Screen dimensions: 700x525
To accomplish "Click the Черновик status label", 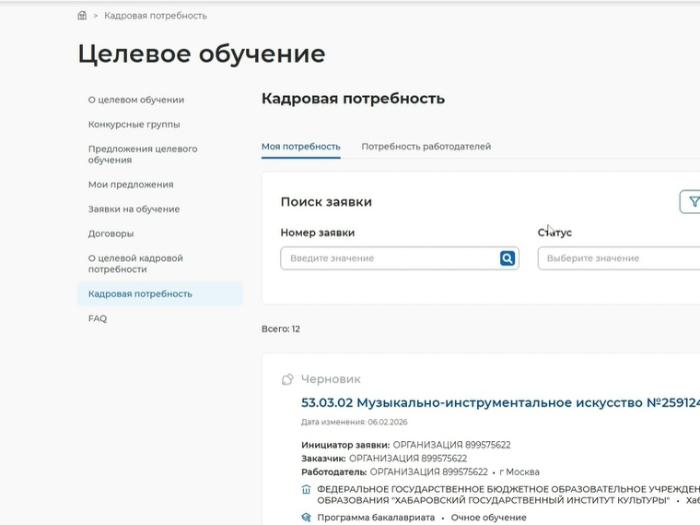I will (x=331, y=379).
